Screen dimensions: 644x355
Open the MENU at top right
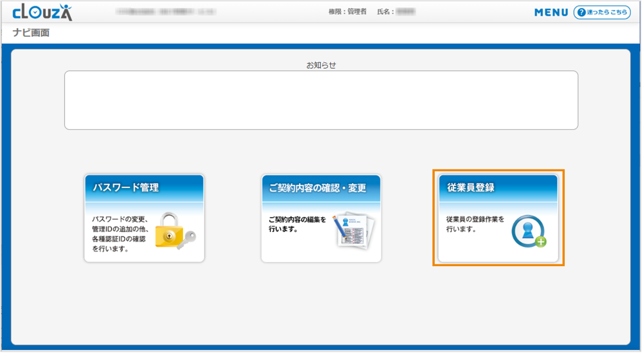tap(551, 12)
